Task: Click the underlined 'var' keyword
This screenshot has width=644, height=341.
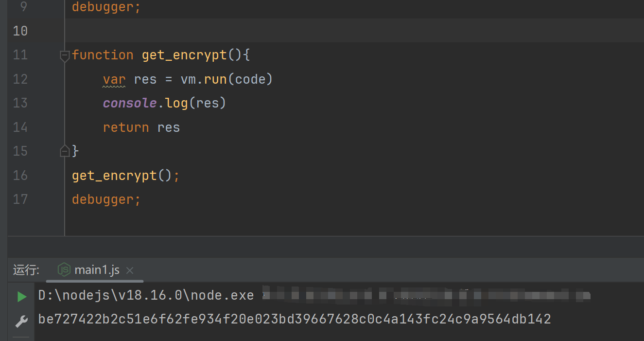Action: pyautogui.click(x=114, y=79)
